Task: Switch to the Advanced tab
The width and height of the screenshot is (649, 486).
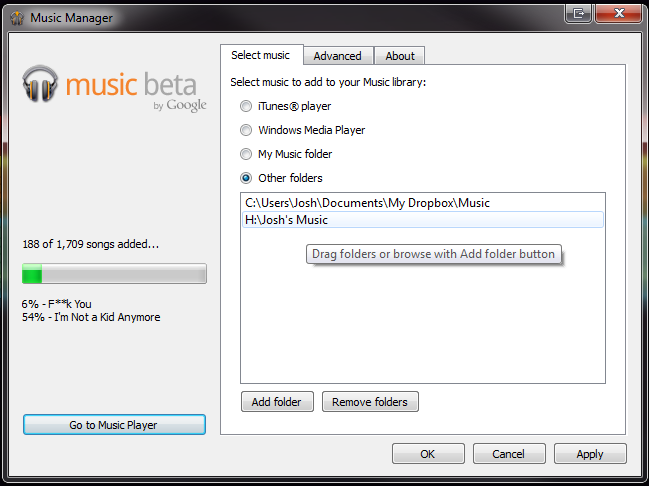Action: tap(338, 56)
